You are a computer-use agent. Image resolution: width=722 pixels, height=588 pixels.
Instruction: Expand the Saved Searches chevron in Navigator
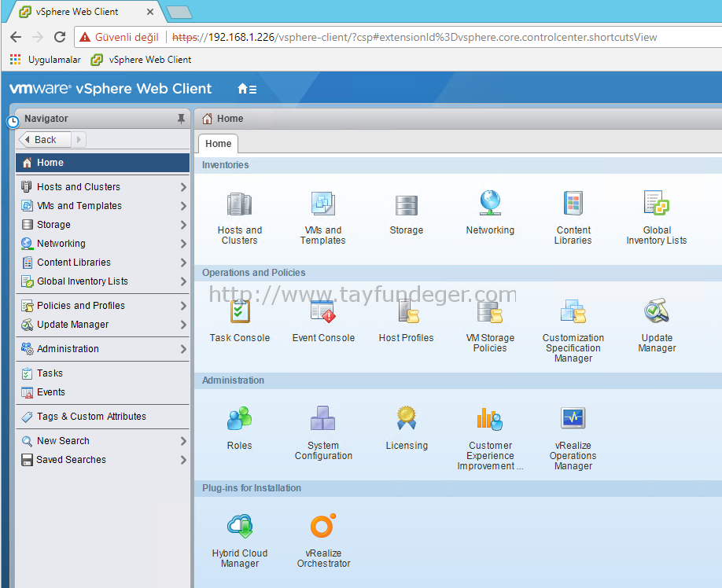(183, 460)
